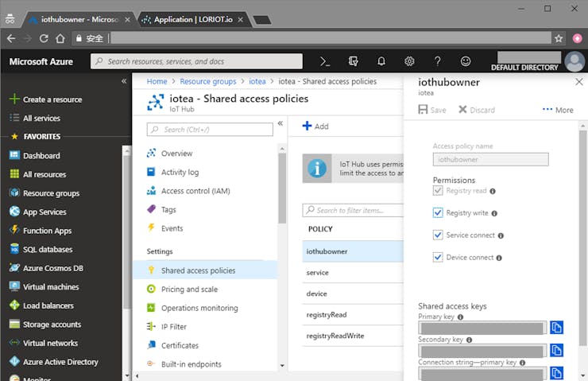Open the settings gear in Azure header
588x381 pixels.
[409, 61]
